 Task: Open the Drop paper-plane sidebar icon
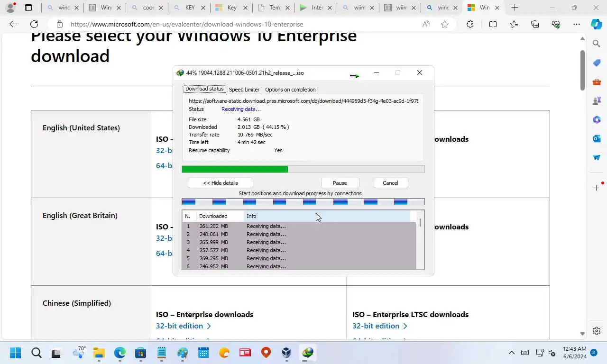coord(597,157)
